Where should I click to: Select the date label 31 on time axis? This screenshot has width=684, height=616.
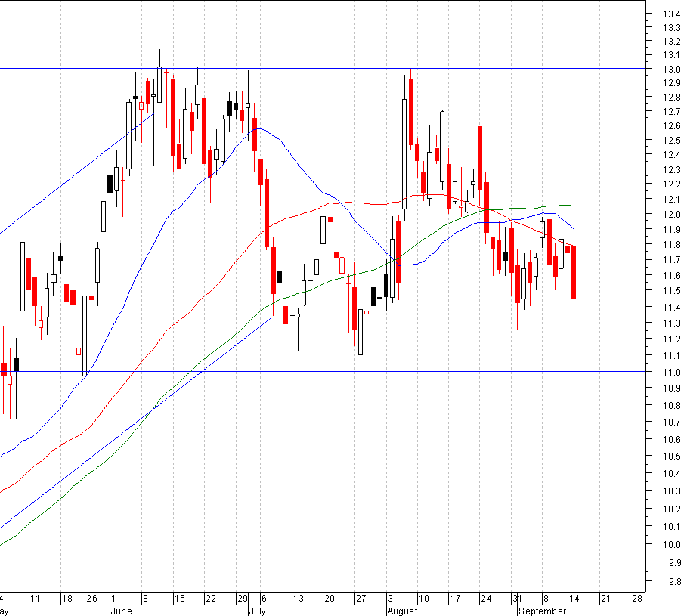click(x=518, y=598)
